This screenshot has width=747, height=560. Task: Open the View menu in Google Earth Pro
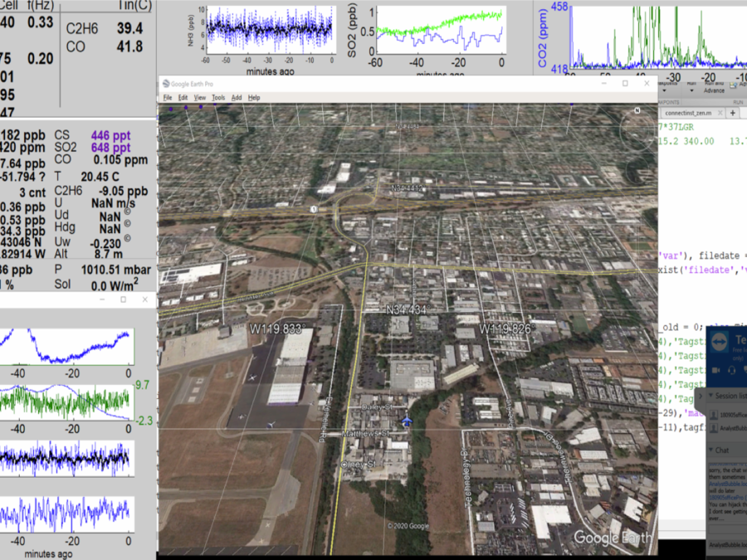(199, 98)
